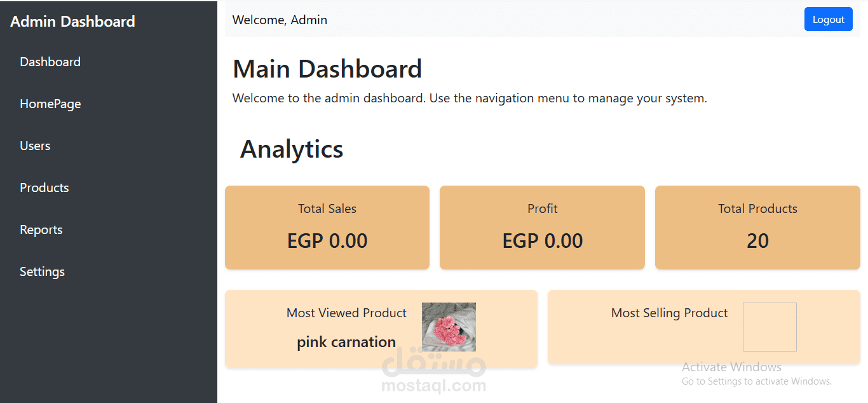The image size is (868, 403).
Task: Click the Most Selling Product label
Action: pos(669,313)
